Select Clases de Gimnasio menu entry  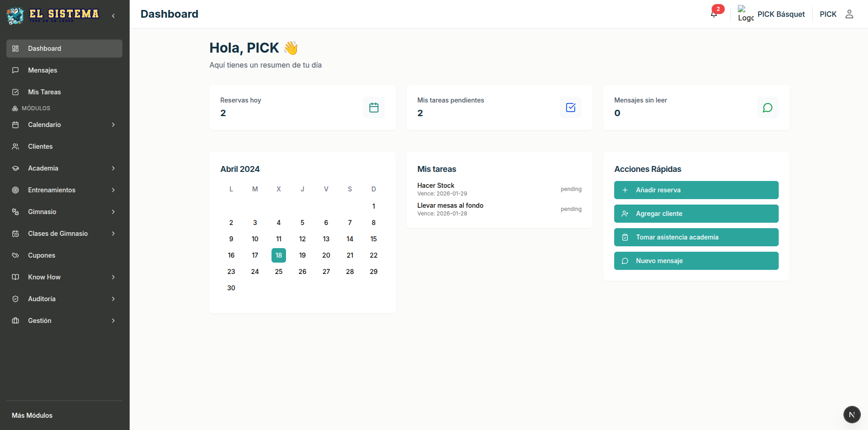point(64,233)
